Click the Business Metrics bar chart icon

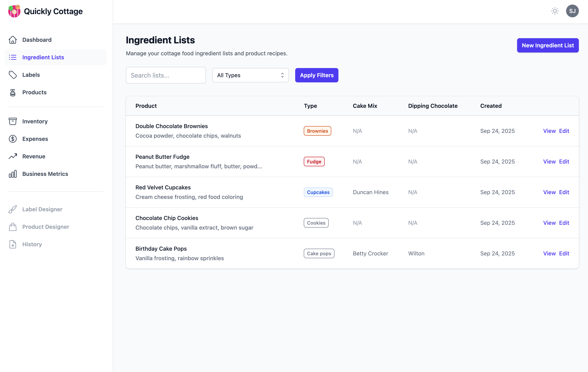13,174
